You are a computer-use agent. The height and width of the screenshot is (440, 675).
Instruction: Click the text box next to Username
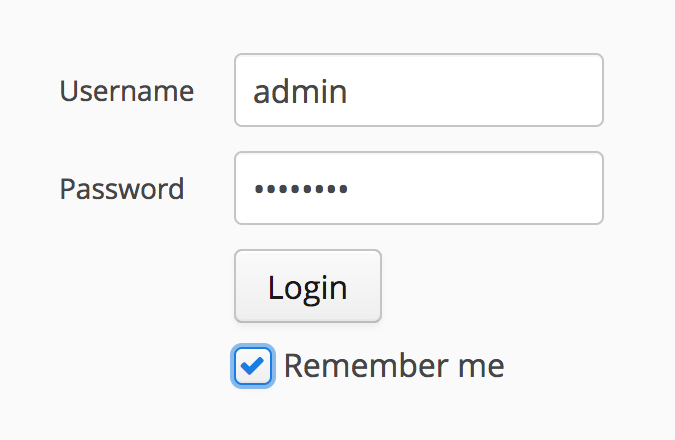pos(418,90)
